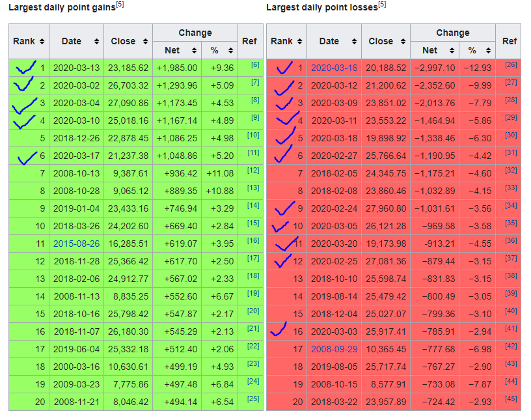The height and width of the screenshot is (420, 531).
Task: Select the Largest daily point gains heading
Action: tap(62, 7)
